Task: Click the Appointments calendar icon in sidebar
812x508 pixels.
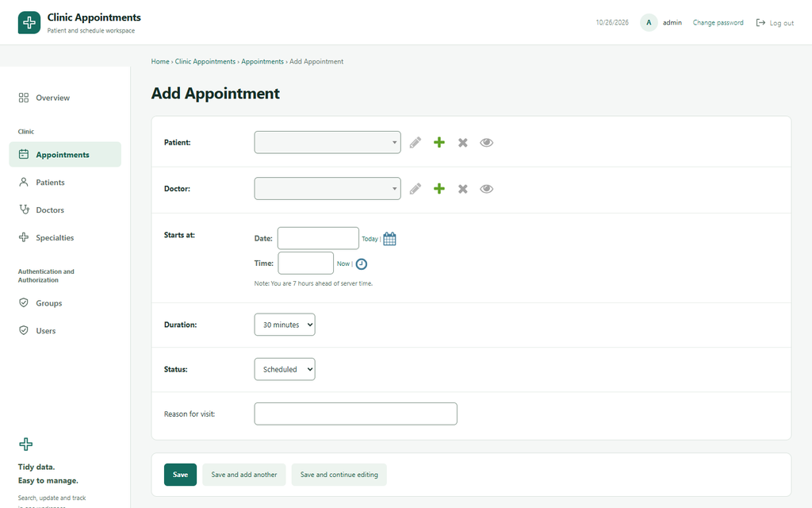Action: (x=24, y=155)
